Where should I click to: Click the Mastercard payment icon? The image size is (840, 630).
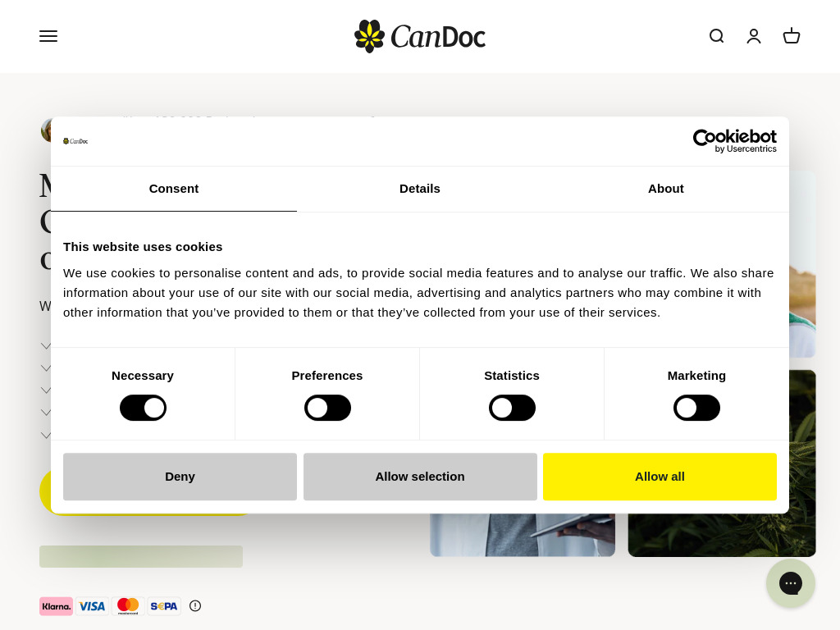[x=128, y=605]
